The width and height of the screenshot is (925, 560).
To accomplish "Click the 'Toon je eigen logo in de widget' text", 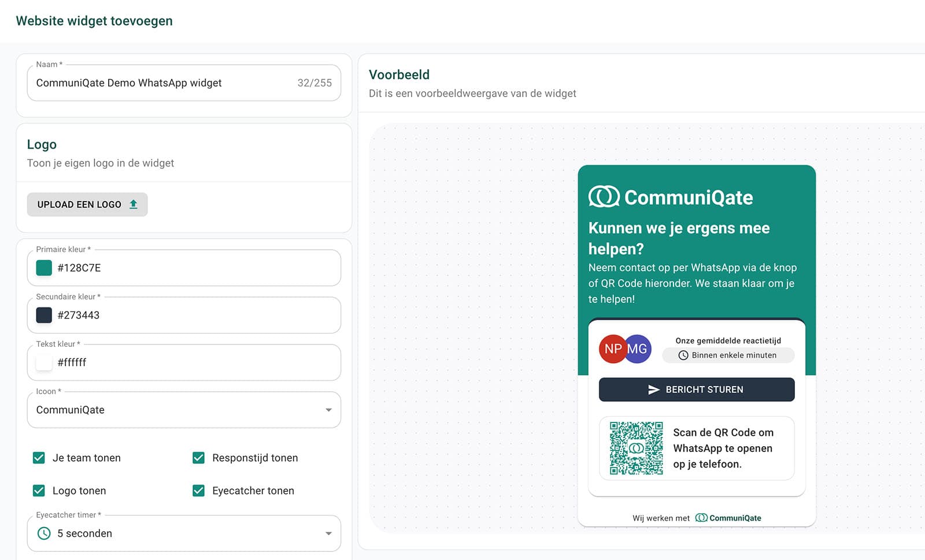I will click(x=101, y=163).
